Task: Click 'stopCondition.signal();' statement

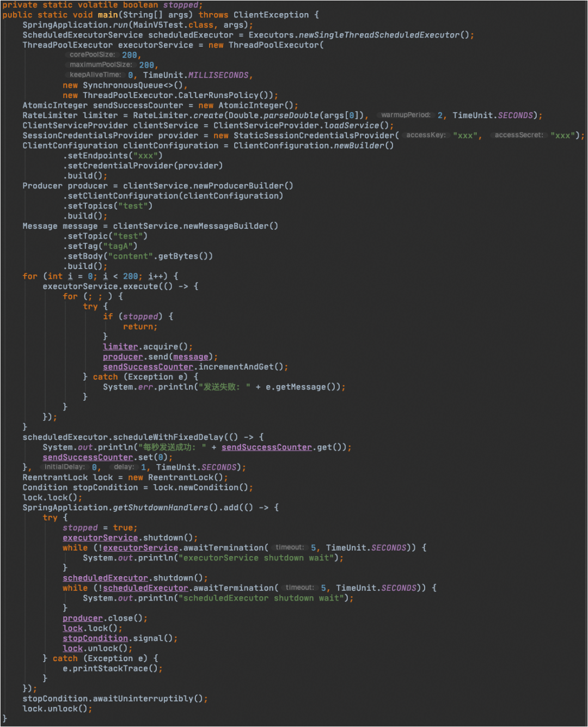Action: pyautogui.click(x=120, y=639)
